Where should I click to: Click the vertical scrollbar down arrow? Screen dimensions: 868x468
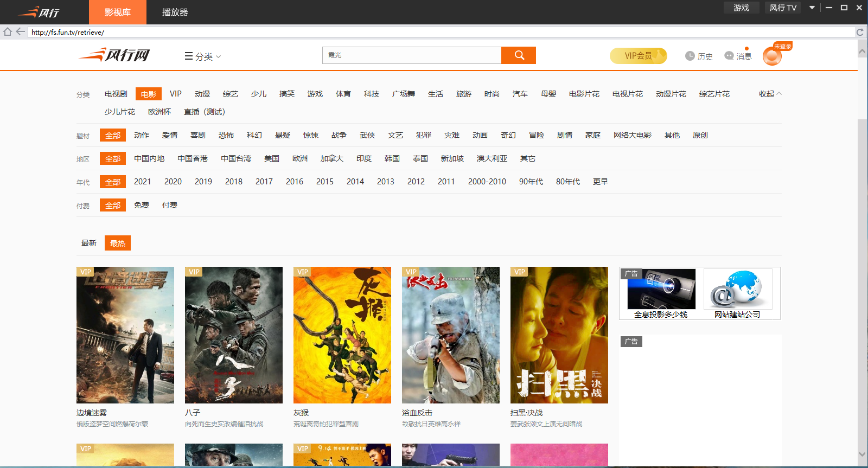tap(862, 454)
